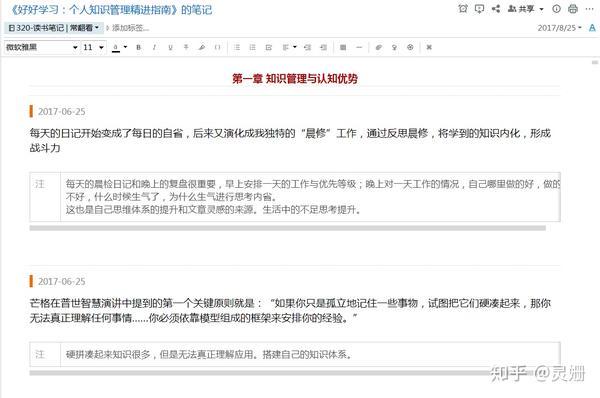
Task: Set a reminder with the alarm clock icon
Action: pyautogui.click(x=463, y=8)
